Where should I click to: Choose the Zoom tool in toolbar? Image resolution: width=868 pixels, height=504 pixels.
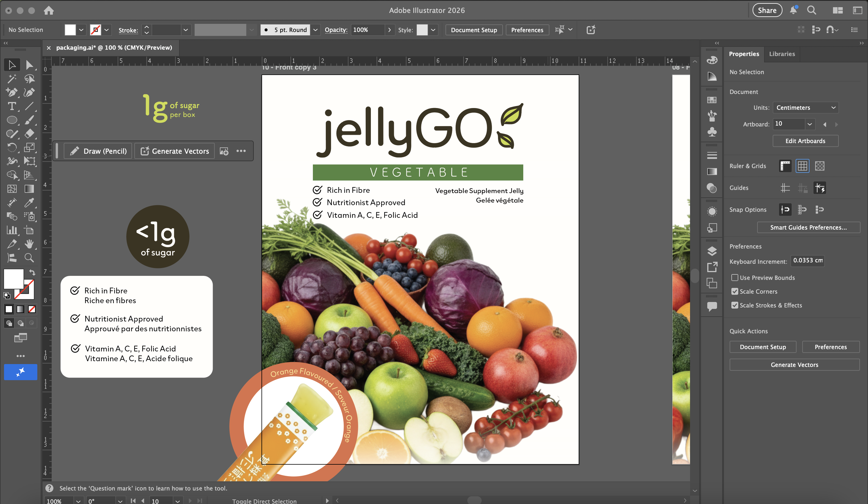pos(29,258)
